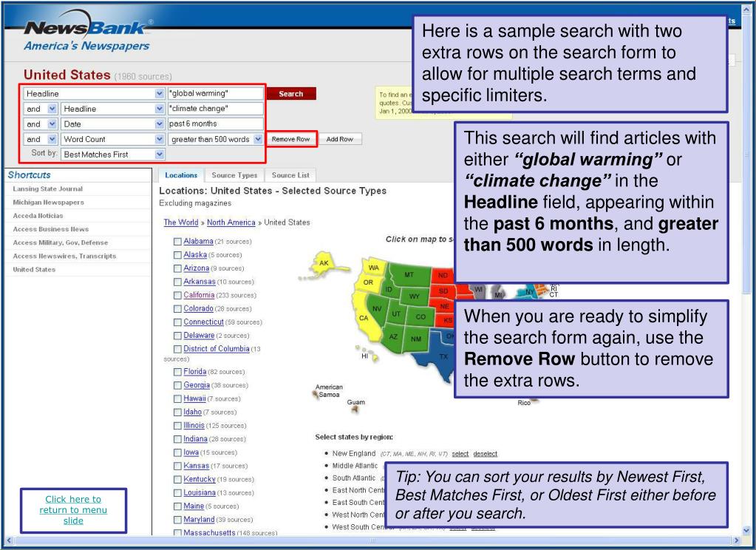This screenshot has height=550, width=756.
Task: Check the Alabama checkbox
Action: [x=177, y=241]
